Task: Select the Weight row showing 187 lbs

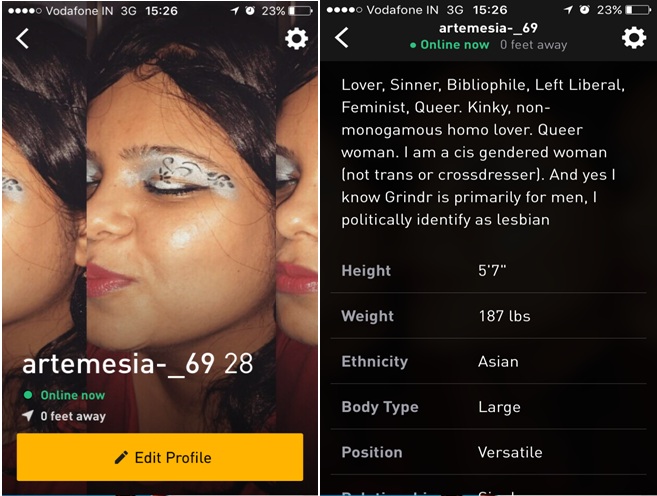Action: coord(489,316)
